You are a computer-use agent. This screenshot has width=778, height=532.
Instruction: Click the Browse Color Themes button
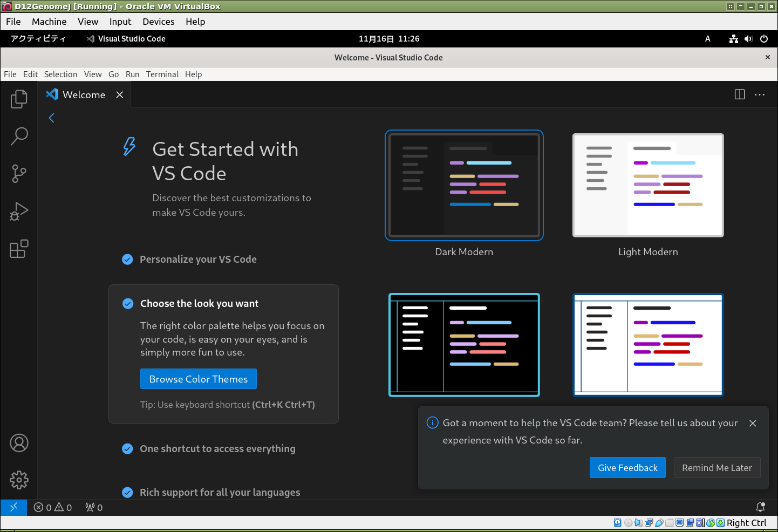coord(198,378)
